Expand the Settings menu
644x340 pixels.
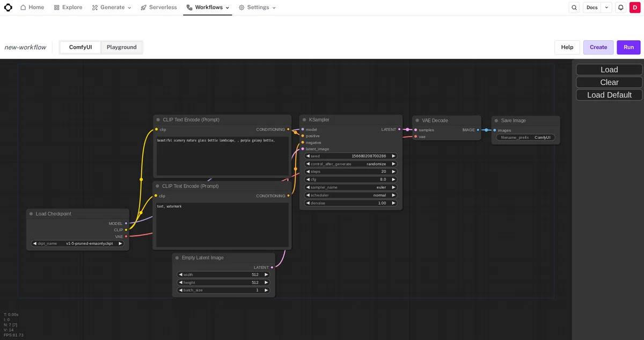pyautogui.click(x=257, y=8)
